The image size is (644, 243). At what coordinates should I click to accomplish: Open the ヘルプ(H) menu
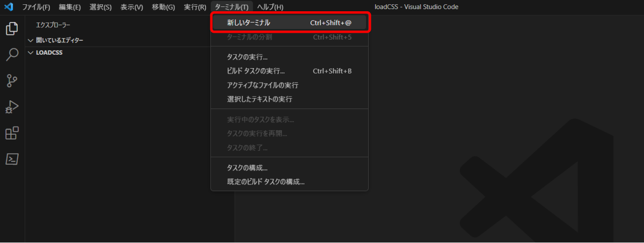pyautogui.click(x=270, y=7)
